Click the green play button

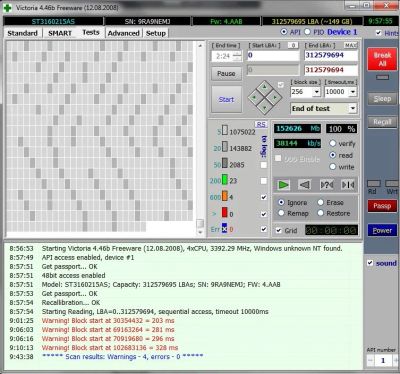point(283,184)
